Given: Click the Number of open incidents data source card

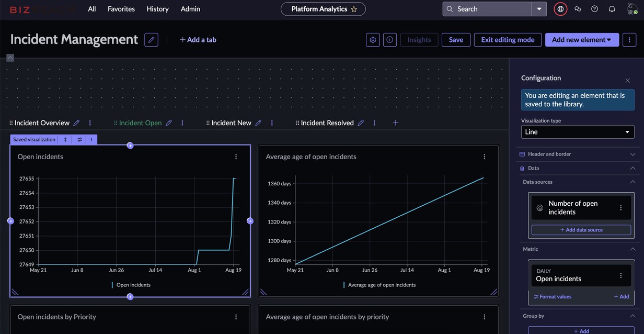Looking at the screenshot, I should (x=581, y=208).
